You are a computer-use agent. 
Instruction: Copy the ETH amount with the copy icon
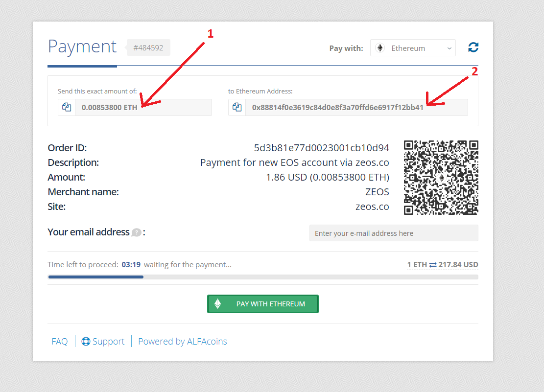[67, 107]
